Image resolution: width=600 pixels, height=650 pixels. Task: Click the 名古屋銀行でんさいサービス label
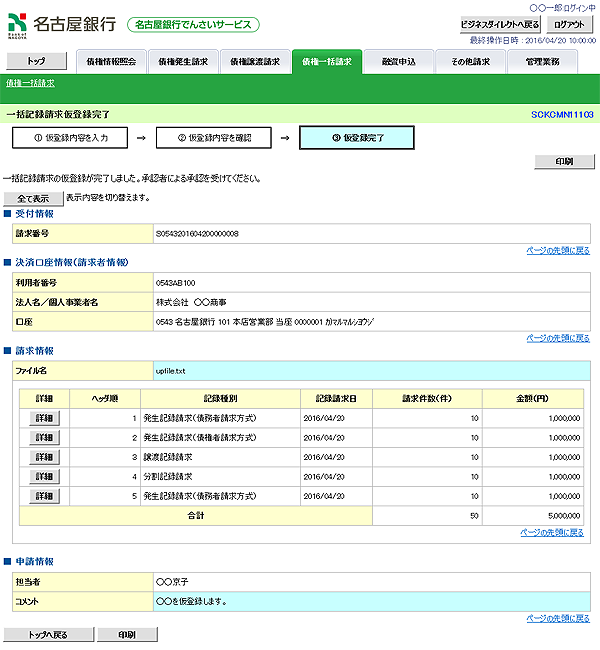click(x=193, y=25)
